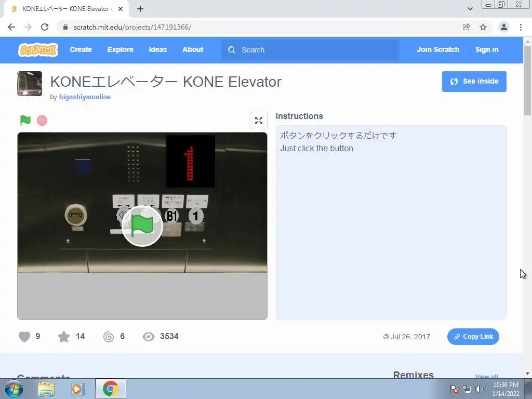Click the page vertical scrollbar thumb
Viewport: 532px width, 399px height.
(x=527, y=81)
